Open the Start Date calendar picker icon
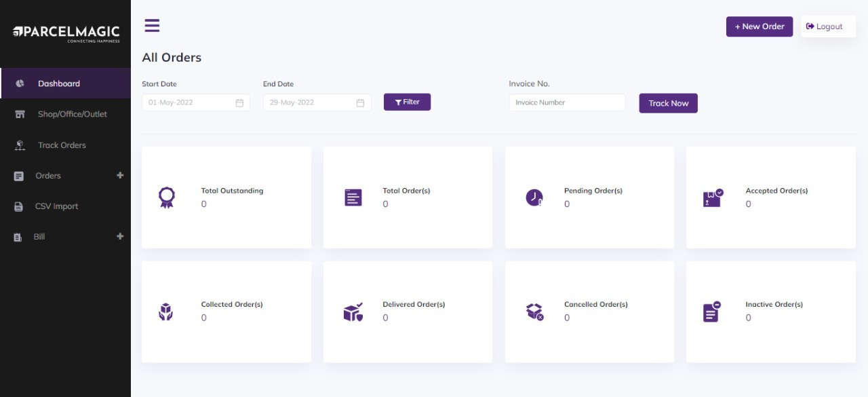868x397 pixels. 239,102
